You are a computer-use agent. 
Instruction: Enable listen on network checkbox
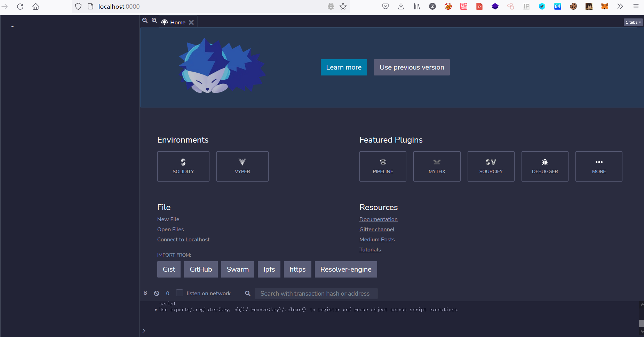(x=180, y=293)
